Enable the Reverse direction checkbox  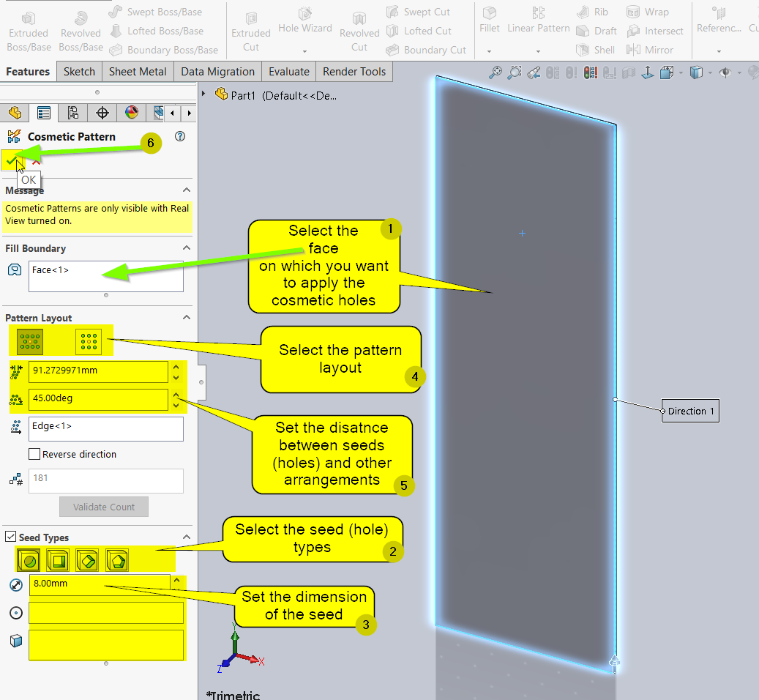[x=34, y=454]
